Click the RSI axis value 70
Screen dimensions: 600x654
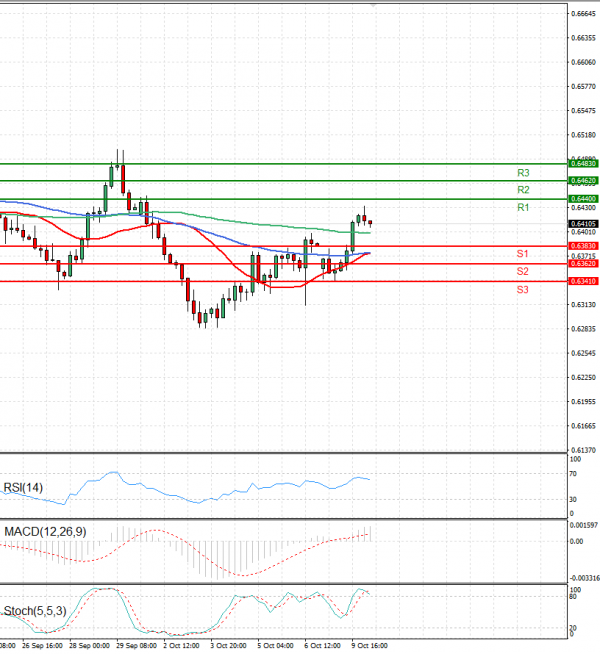(573, 474)
